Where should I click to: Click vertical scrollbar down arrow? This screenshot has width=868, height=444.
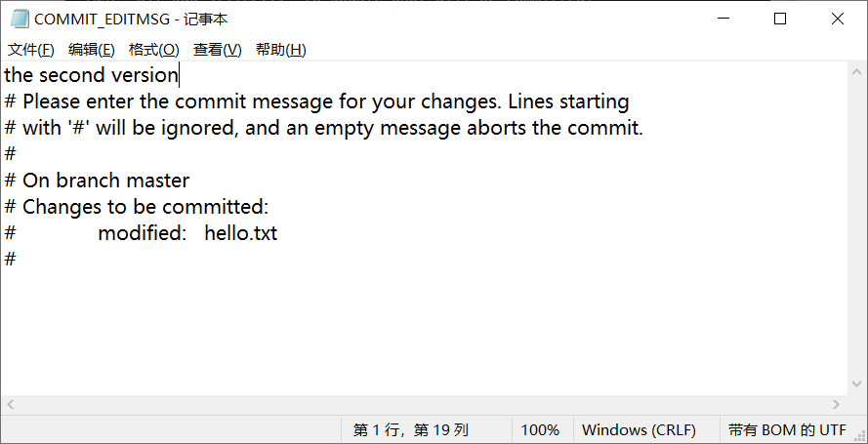(857, 384)
